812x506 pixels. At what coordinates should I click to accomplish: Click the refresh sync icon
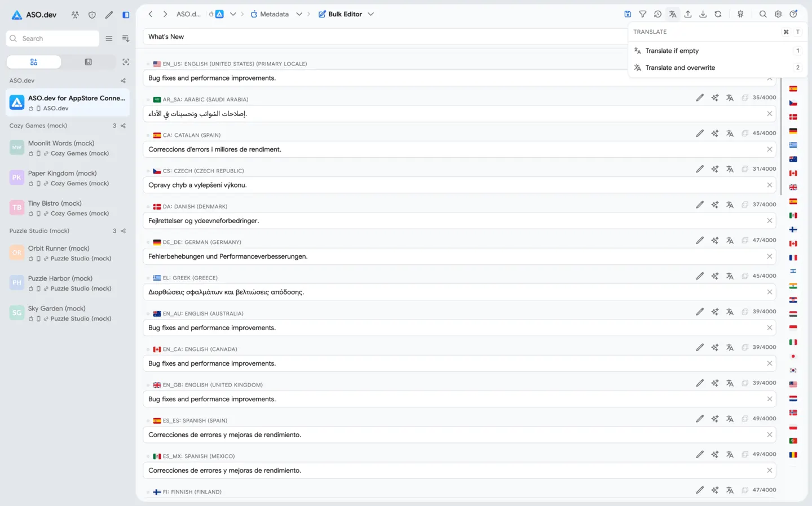point(718,14)
